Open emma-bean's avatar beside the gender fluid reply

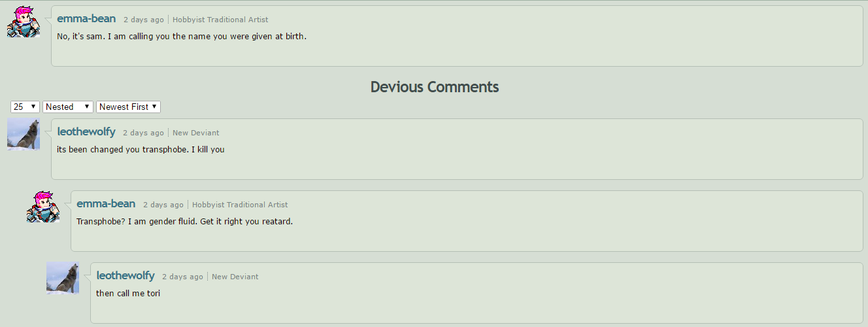point(43,207)
